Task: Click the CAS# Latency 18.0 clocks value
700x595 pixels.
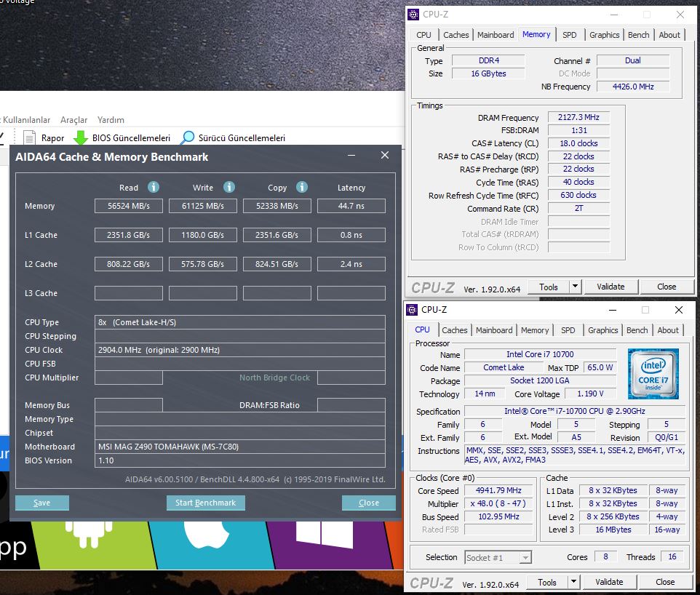Action: tap(578, 143)
